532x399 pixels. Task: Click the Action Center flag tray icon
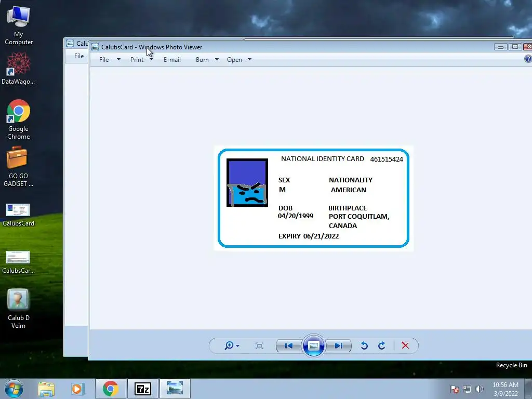455,389
